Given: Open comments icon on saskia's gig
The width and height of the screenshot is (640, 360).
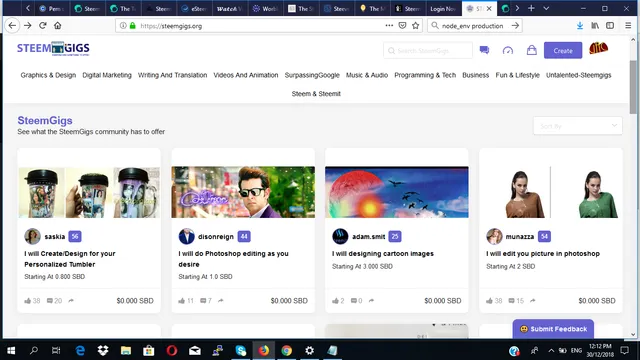Looking at the screenshot, I should 50,301.
